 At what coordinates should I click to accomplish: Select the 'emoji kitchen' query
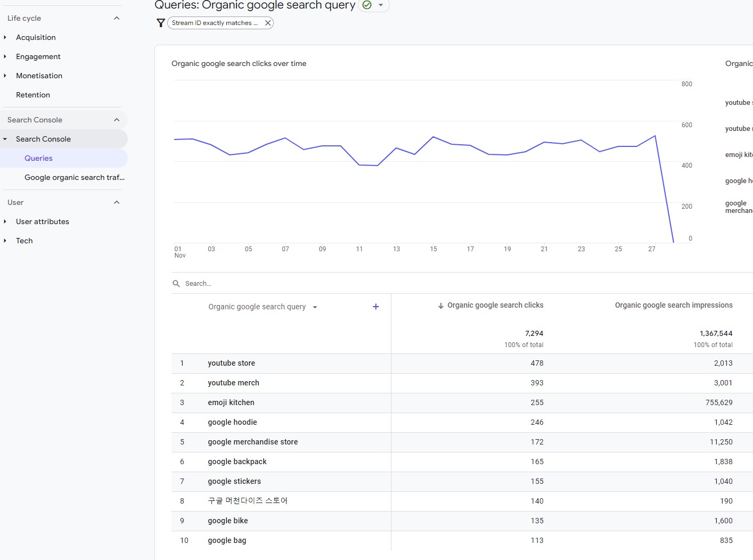coord(231,402)
